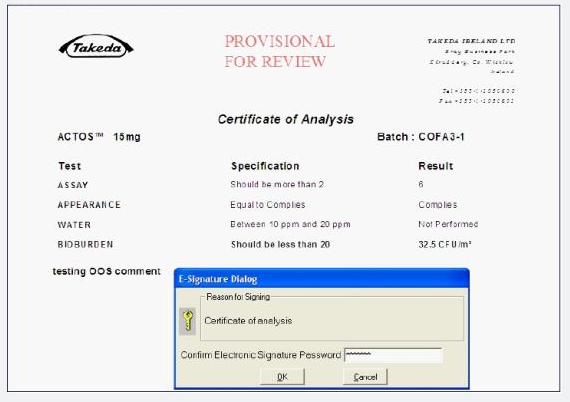
Task: Click the testing OOS comment text
Action: [107, 272]
